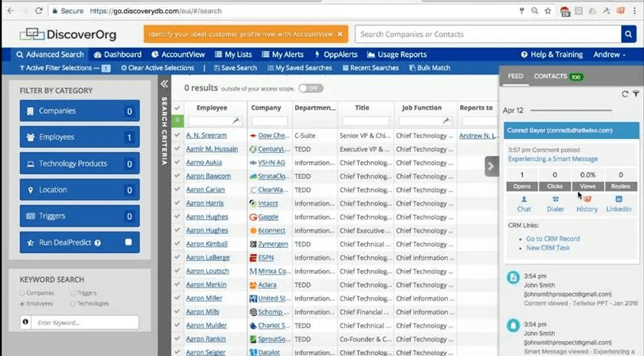Collapse the search criteria panel
Screen dimensions: 644x356
164,84
